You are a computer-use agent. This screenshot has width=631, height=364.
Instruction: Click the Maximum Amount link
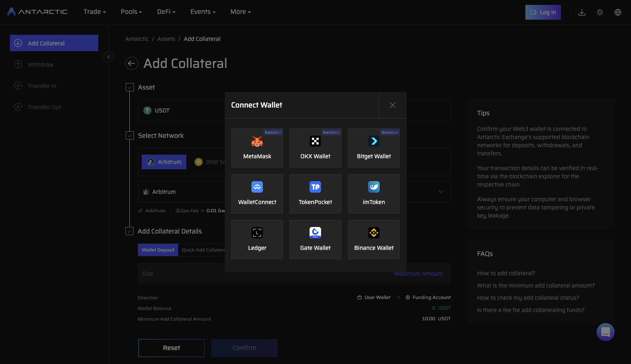tap(418, 274)
